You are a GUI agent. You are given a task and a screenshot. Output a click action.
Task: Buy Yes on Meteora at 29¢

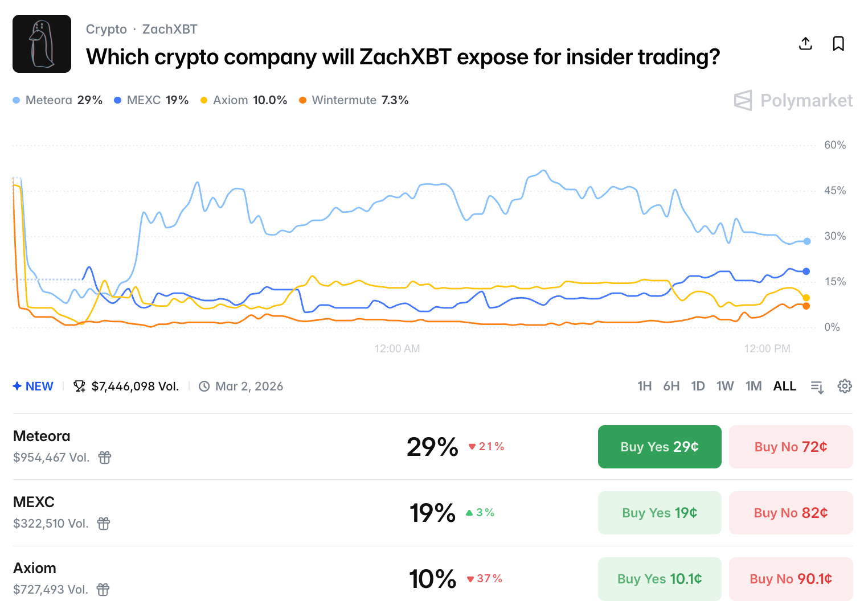(659, 447)
